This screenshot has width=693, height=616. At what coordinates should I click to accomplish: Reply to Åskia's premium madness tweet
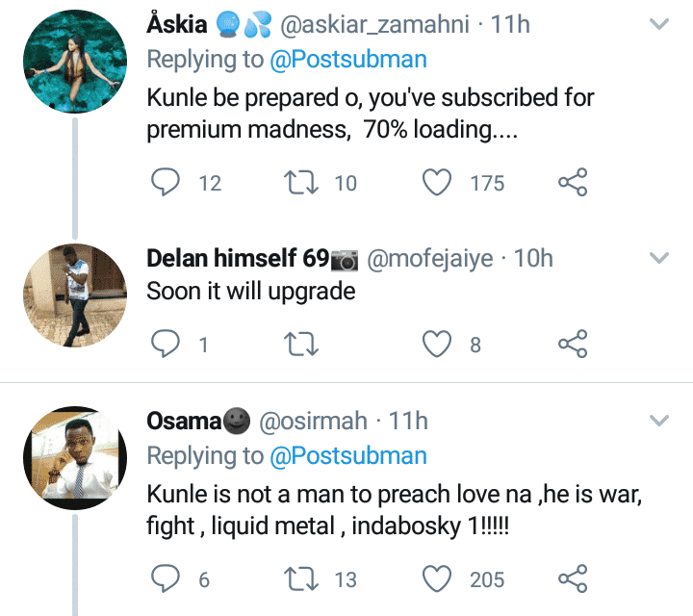[x=167, y=182]
